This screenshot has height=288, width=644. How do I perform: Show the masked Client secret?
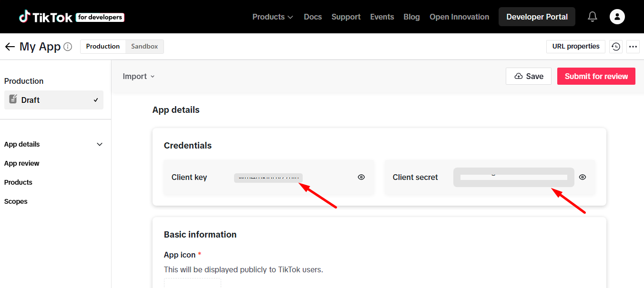(583, 177)
